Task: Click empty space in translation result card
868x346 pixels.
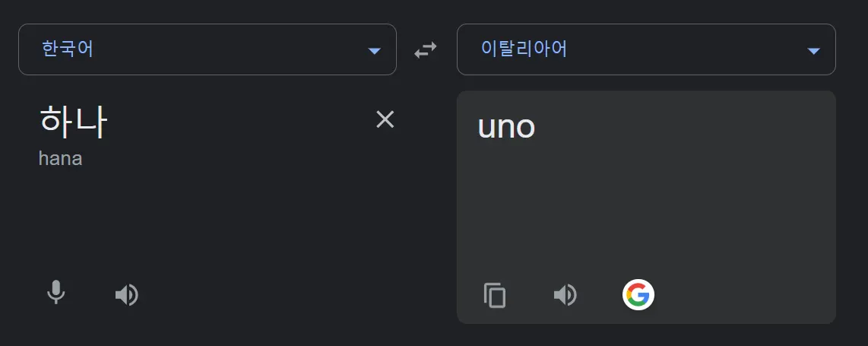Action: [646, 213]
